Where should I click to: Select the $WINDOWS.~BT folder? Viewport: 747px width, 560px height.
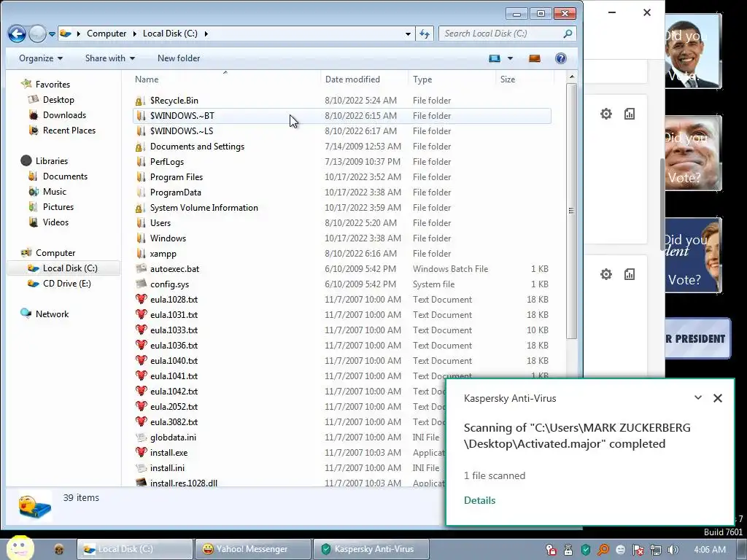341,116
